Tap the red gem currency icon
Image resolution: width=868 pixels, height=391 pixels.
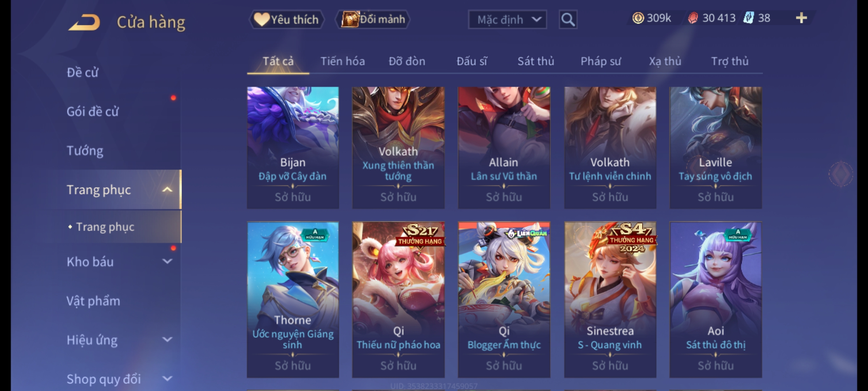tap(693, 18)
